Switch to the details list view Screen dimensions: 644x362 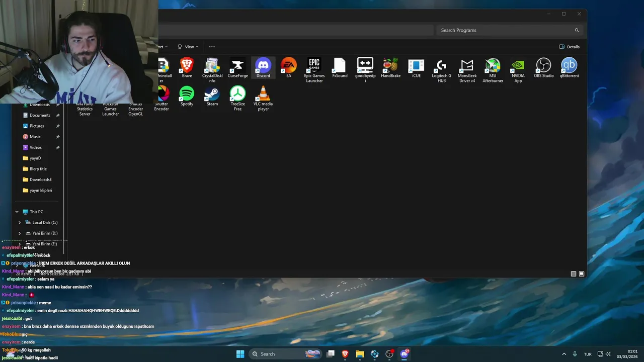[574, 274]
